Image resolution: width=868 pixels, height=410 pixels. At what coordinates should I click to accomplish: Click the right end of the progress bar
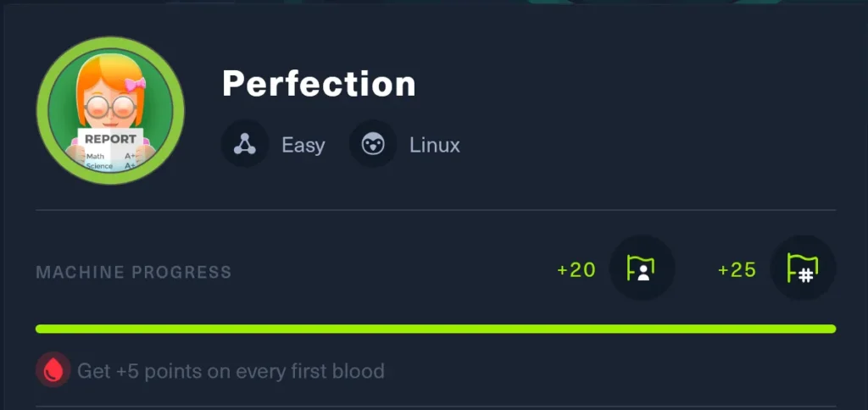coord(831,329)
